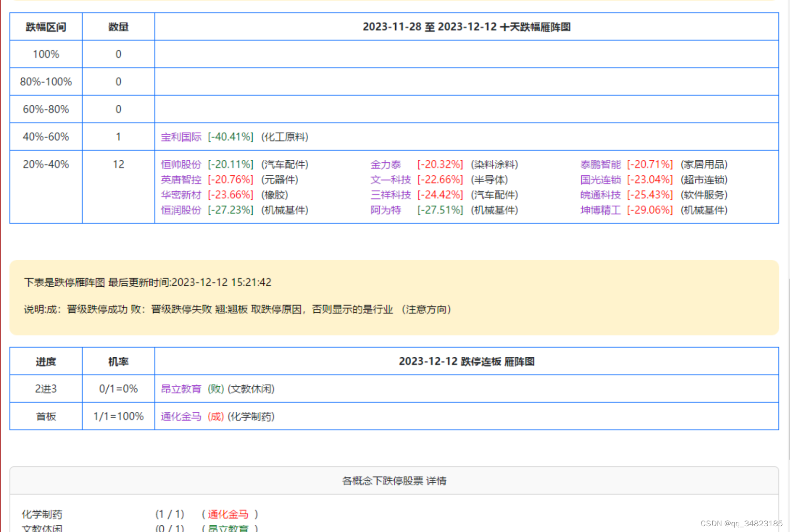The height and width of the screenshot is (532, 790).
Task: Click the 最后更新时间 timestamp line
Action: tap(148, 282)
